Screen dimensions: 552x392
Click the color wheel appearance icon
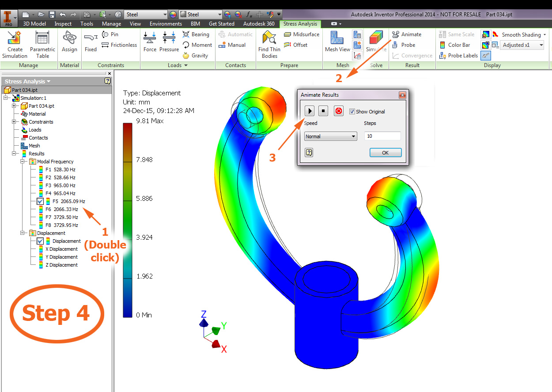[x=173, y=15]
